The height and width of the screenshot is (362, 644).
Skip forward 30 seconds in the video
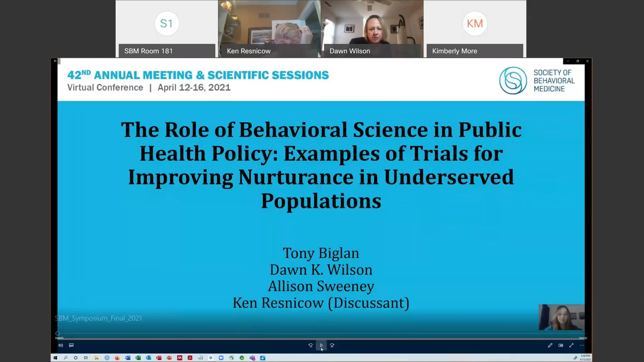point(332,345)
